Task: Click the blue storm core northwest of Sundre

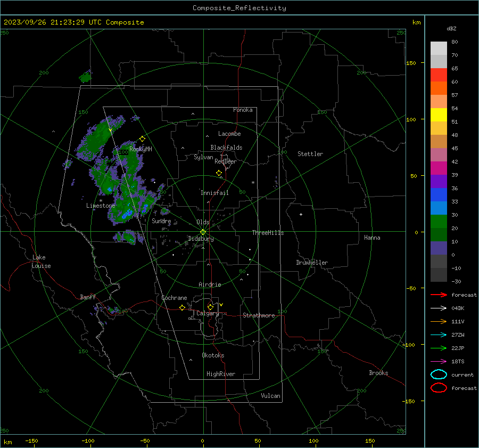Action: (128, 214)
